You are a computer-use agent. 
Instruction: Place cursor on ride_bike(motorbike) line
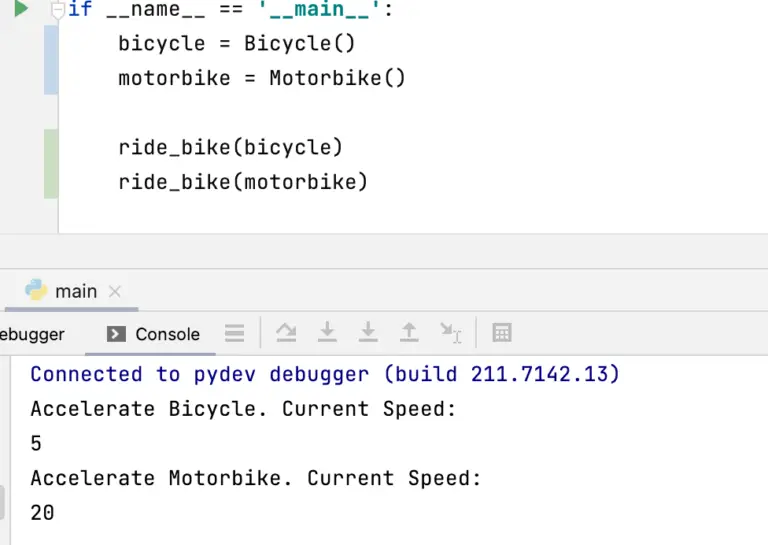[x=243, y=181]
